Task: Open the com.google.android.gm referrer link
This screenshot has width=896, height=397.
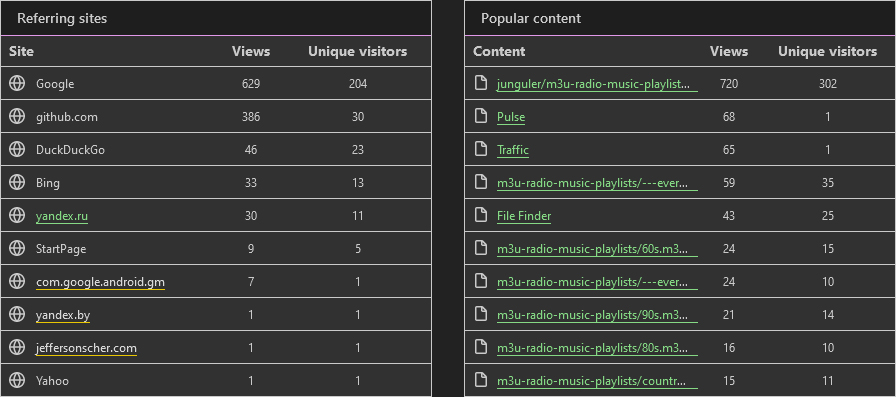Action: click(101, 282)
